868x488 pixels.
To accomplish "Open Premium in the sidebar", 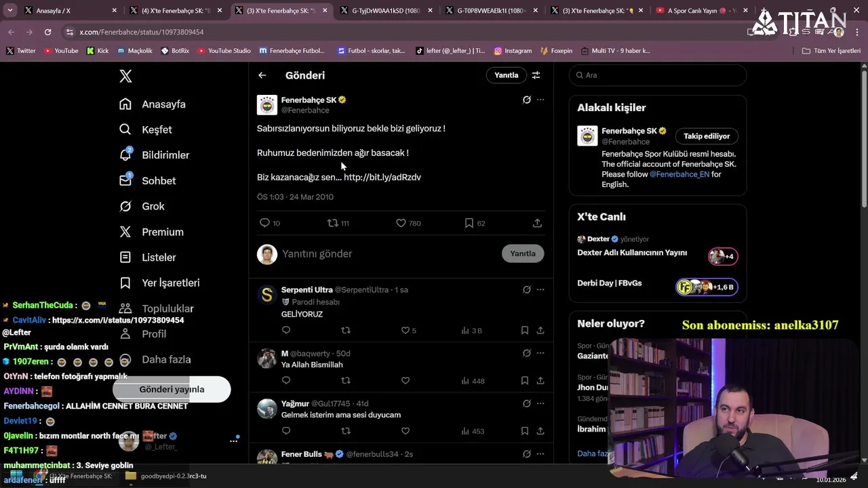I will (x=151, y=232).
